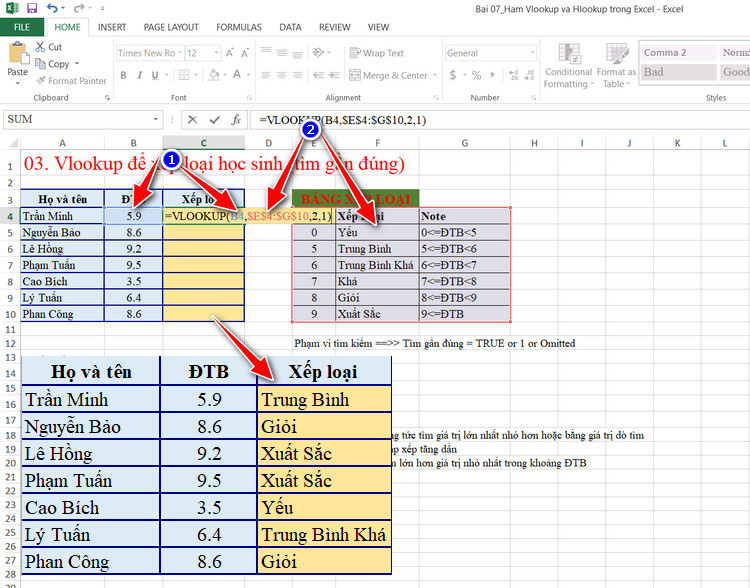750x588 pixels.
Task: Select column C header
Action: [x=204, y=143]
